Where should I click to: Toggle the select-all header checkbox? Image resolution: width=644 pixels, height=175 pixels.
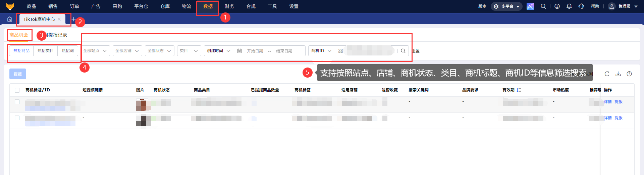click(x=17, y=90)
